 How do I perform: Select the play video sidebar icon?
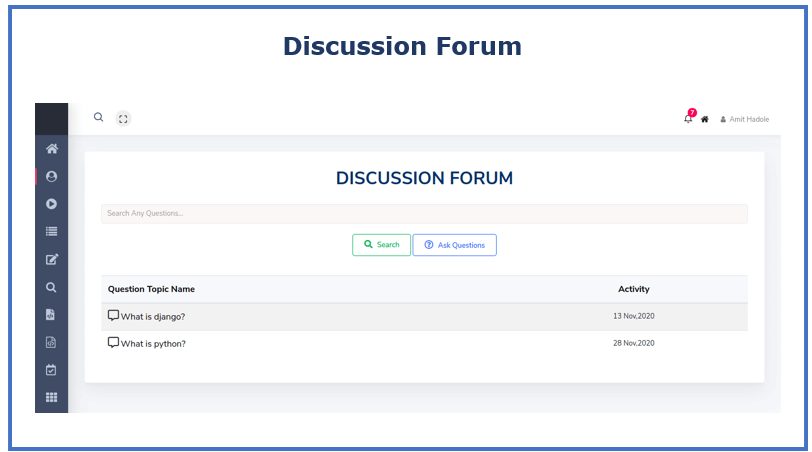(x=51, y=204)
